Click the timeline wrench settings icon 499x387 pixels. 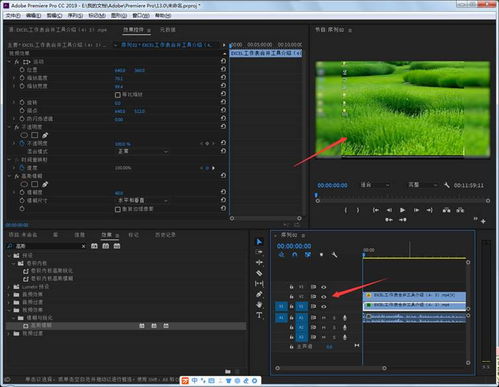pos(334,255)
